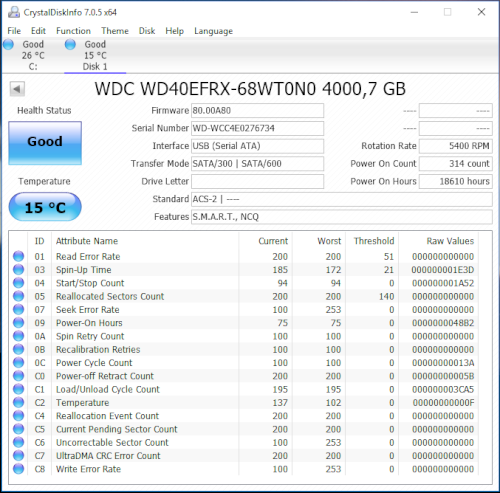This screenshot has width=500, height=493.
Task: Select the UltraDMA CRC Error Count name
Action: [x=108, y=456]
